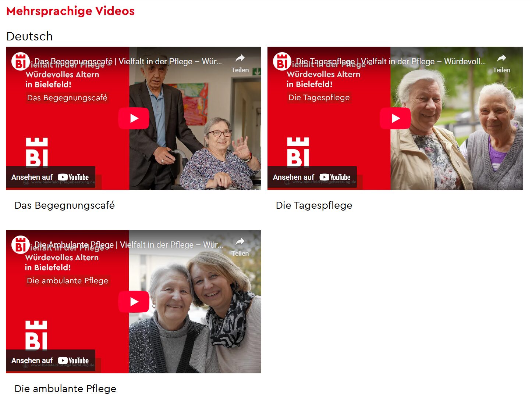This screenshot has height=402, width=532.
Task: Watch Tagespflege video on YouTube
Action: tap(312, 177)
